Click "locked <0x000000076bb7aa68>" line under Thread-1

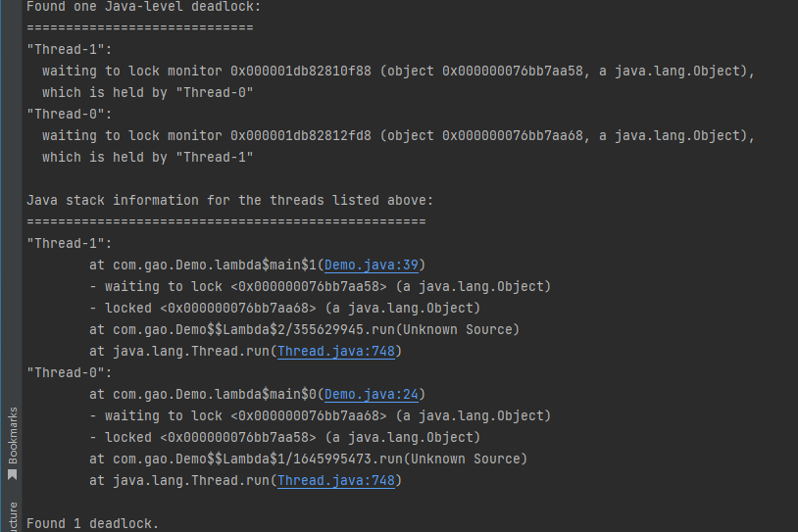pyautogui.click(x=285, y=309)
